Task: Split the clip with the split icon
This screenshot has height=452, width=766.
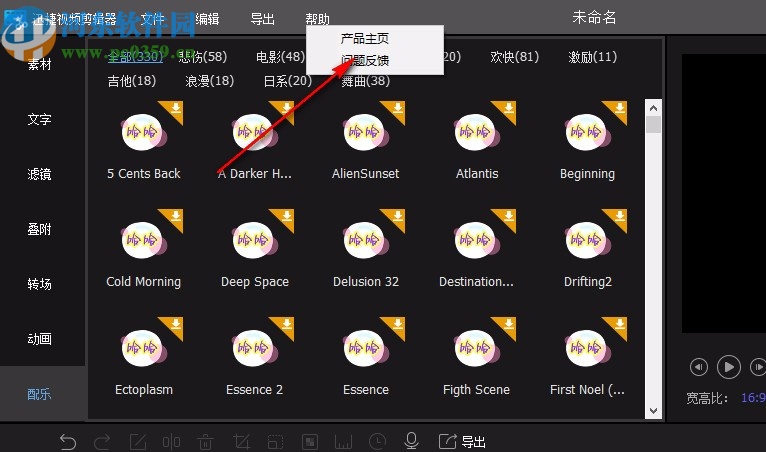Action: pyautogui.click(x=171, y=442)
